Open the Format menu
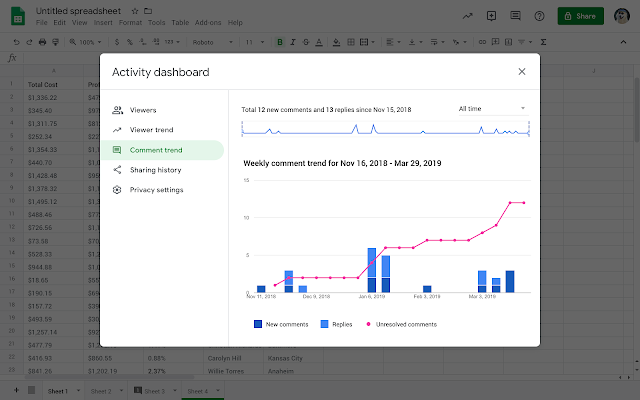 [129, 22]
